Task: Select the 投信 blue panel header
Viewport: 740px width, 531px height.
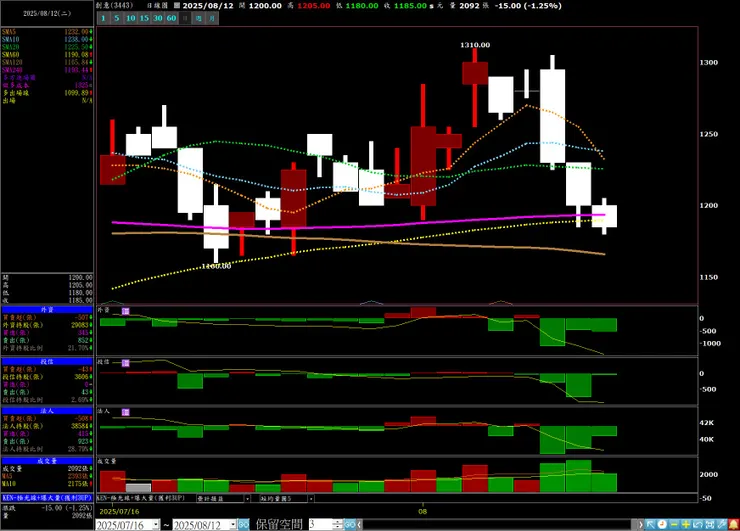Action: 47,362
